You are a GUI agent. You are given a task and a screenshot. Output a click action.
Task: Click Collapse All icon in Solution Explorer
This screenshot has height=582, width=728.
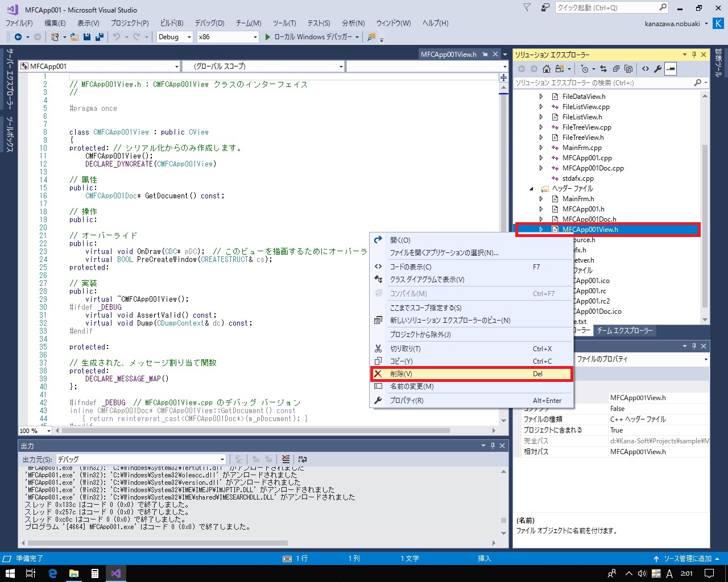tap(616, 69)
